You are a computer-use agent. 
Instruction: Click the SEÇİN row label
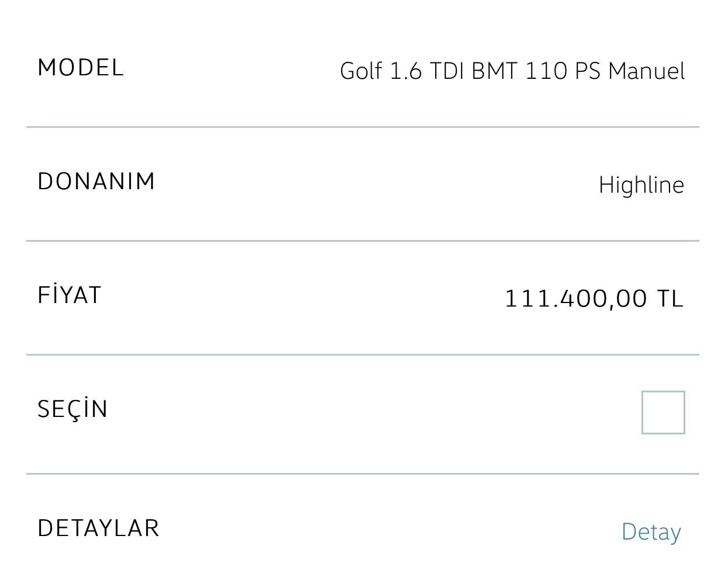tap(73, 408)
